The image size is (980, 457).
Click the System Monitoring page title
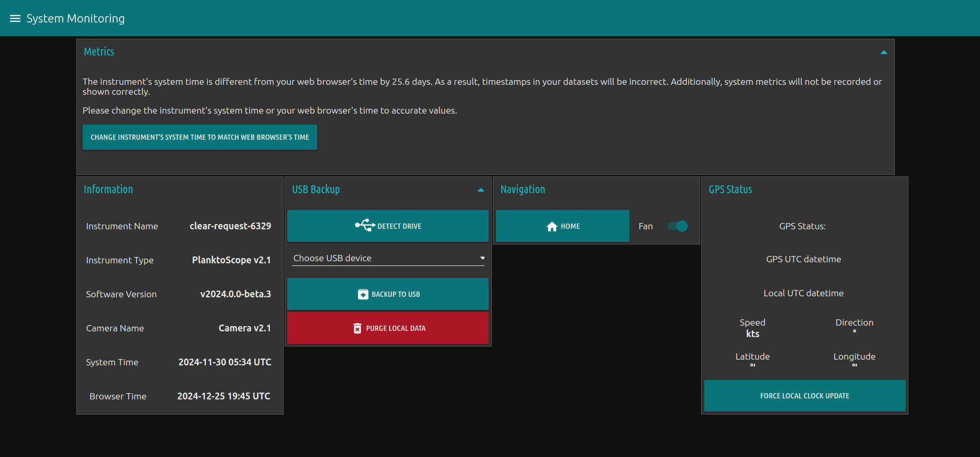click(76, 18)
